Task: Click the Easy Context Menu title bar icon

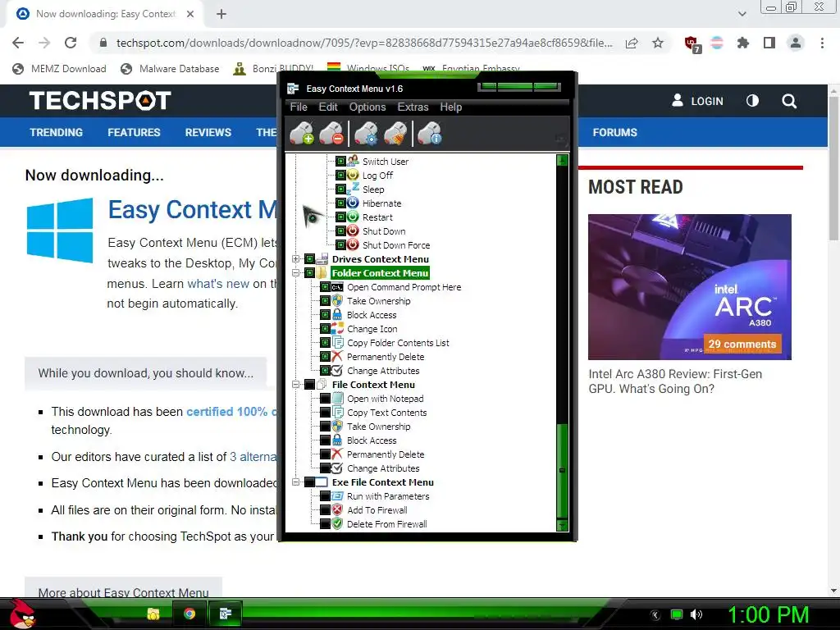Action: coord(293,89)
